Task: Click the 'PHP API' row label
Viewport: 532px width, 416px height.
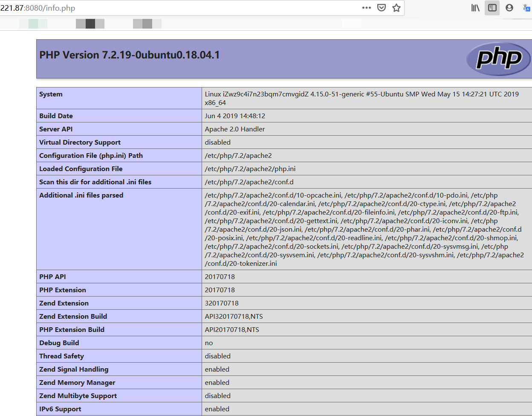Action: tap(52, 277)
